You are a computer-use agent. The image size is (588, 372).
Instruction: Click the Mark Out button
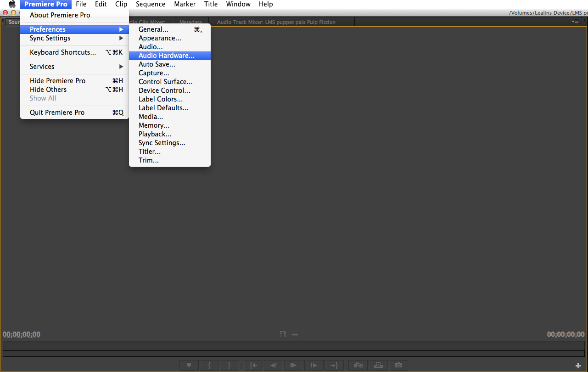(x=230, y=366)
